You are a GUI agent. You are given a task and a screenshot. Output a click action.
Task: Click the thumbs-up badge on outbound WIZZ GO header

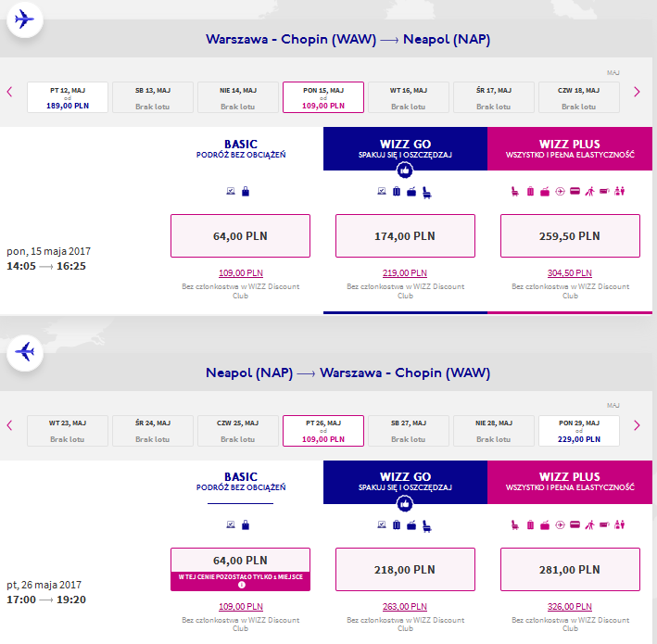(405, 170)
